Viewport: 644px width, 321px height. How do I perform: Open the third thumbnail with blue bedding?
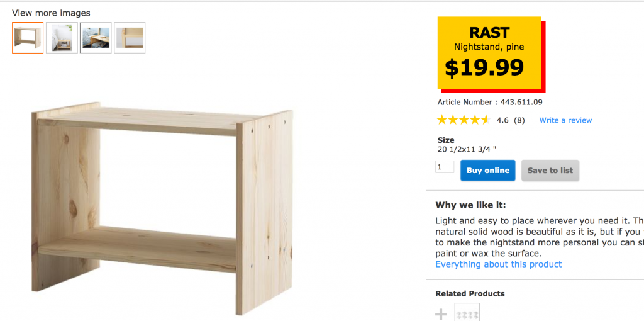coord(96,38)
